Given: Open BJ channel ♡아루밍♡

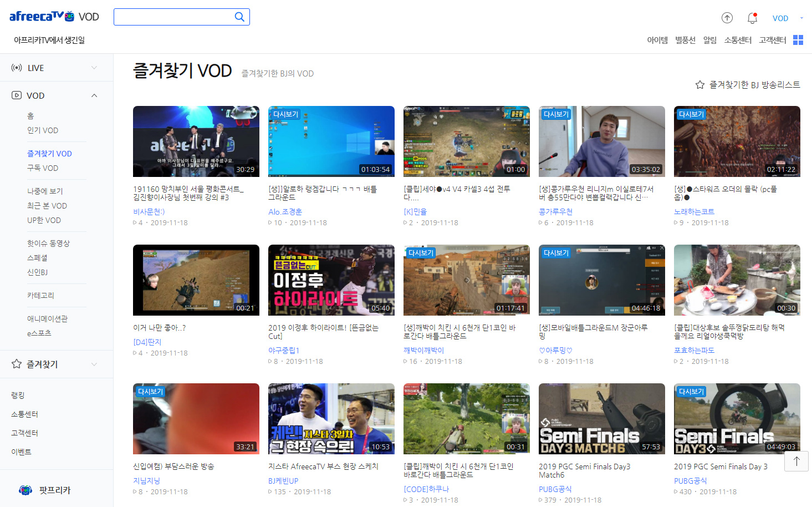Looking at the screenshot, I should [x=555, y=351].
